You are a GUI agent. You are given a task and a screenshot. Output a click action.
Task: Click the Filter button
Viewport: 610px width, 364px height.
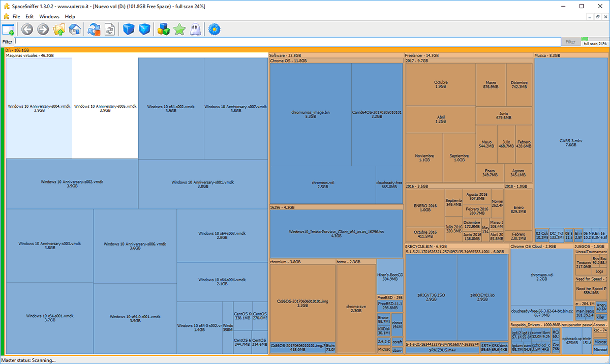point(570,42)
